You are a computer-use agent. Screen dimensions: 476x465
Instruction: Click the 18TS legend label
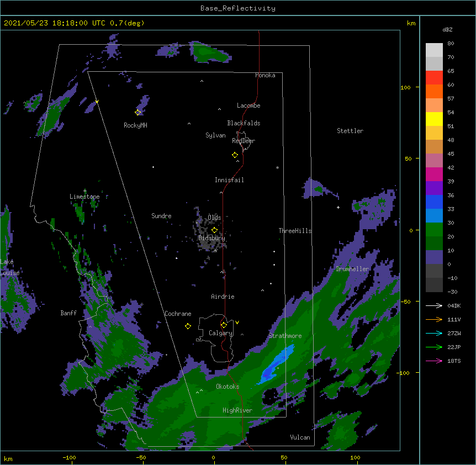tap(454, 361)
